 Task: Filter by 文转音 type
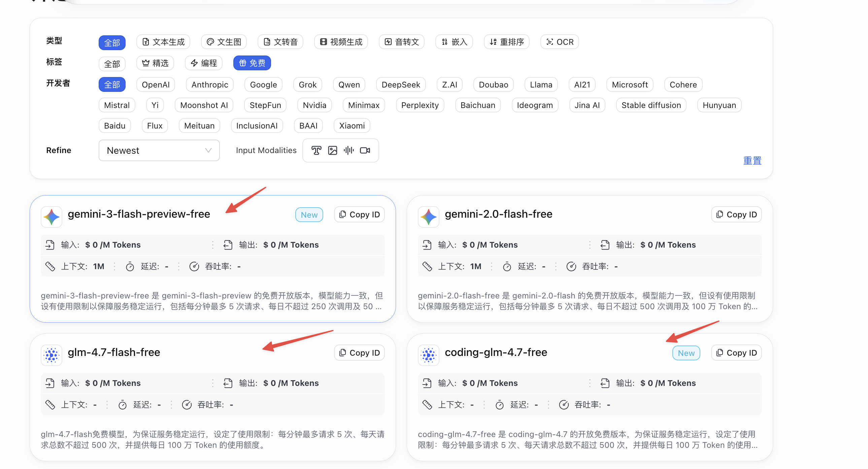(x=280, y=42)
